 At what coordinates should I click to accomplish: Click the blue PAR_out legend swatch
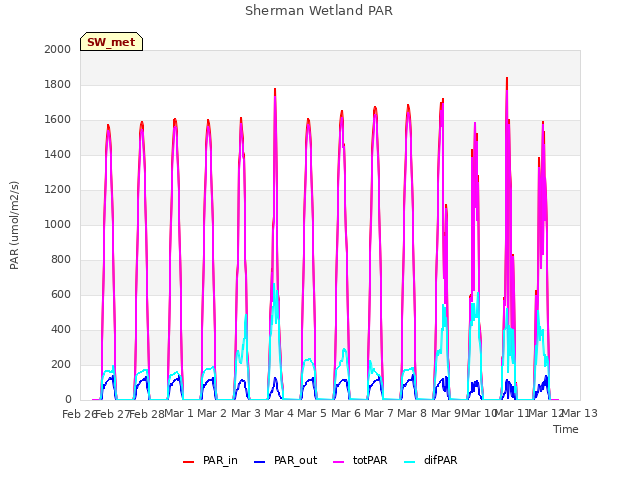(259, 461)
